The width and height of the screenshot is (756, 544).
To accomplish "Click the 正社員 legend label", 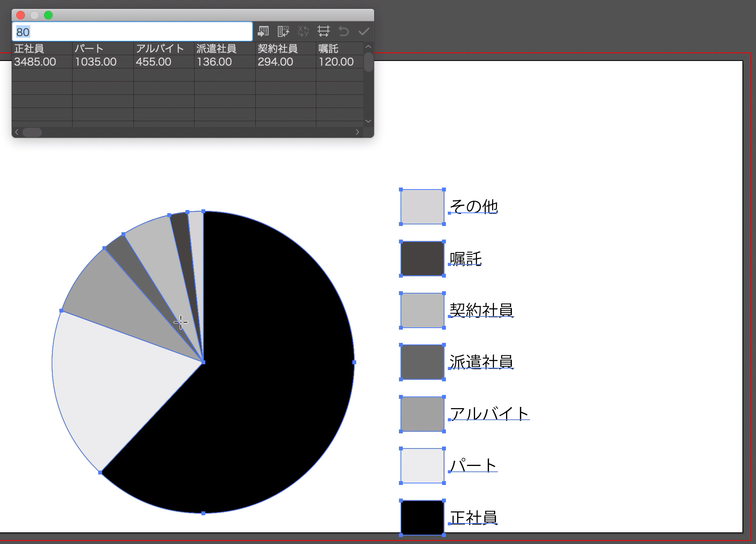I will pyautogui.click(x=473, y=518).
